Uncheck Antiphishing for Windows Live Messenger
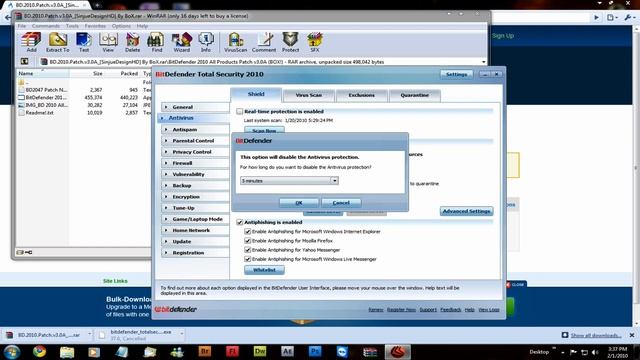Viewport: 640px width, 360px height. [247, 259]
